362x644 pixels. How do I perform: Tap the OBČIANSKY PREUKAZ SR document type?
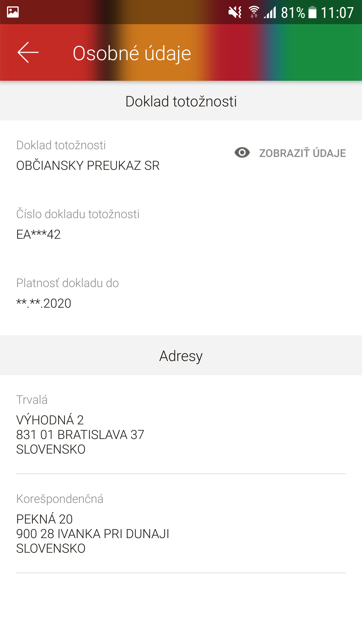pos(88,166)
